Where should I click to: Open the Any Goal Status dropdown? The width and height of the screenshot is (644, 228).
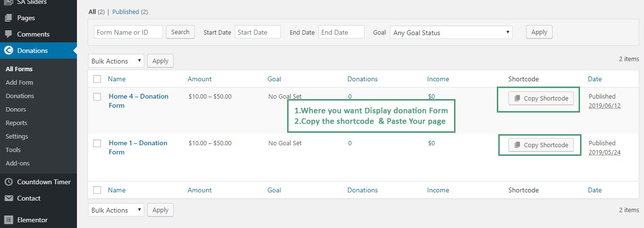451,33
